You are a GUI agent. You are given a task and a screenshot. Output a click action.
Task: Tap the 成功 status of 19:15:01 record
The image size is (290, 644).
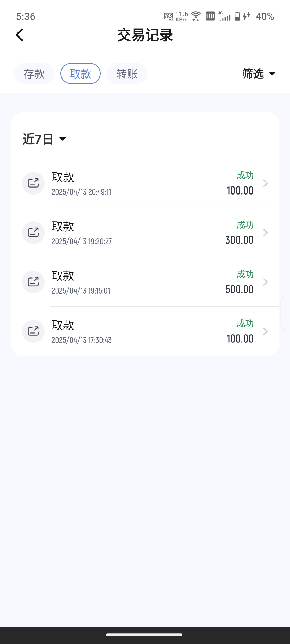(245, 275)
